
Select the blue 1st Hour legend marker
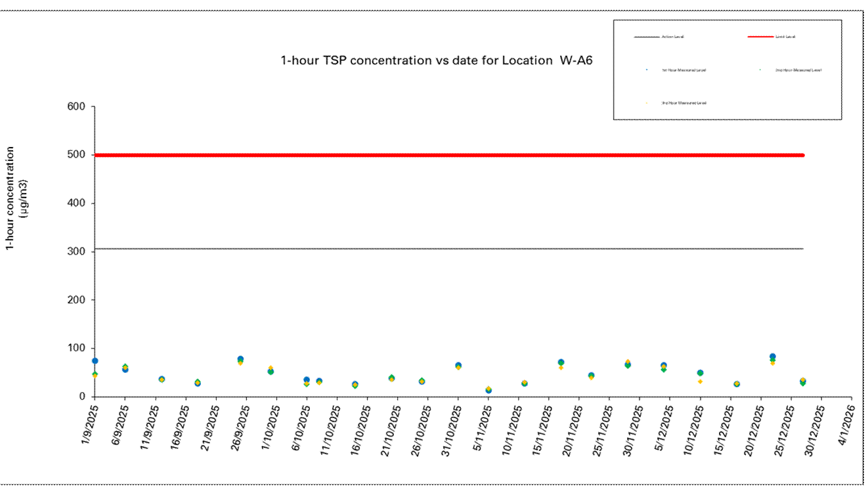tap(647, 70)
